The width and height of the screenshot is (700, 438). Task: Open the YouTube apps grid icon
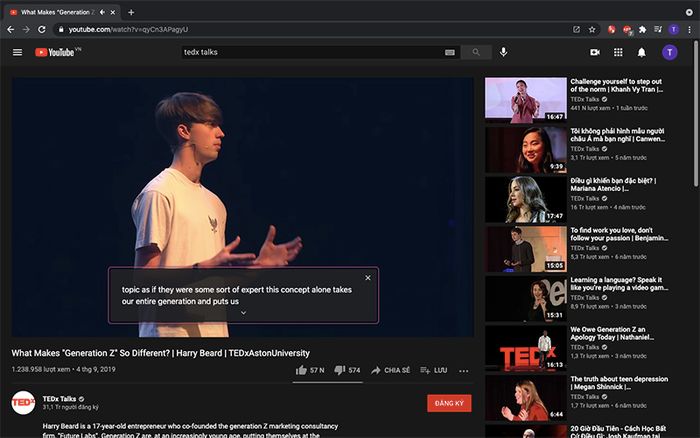click(x=618, y=52)
